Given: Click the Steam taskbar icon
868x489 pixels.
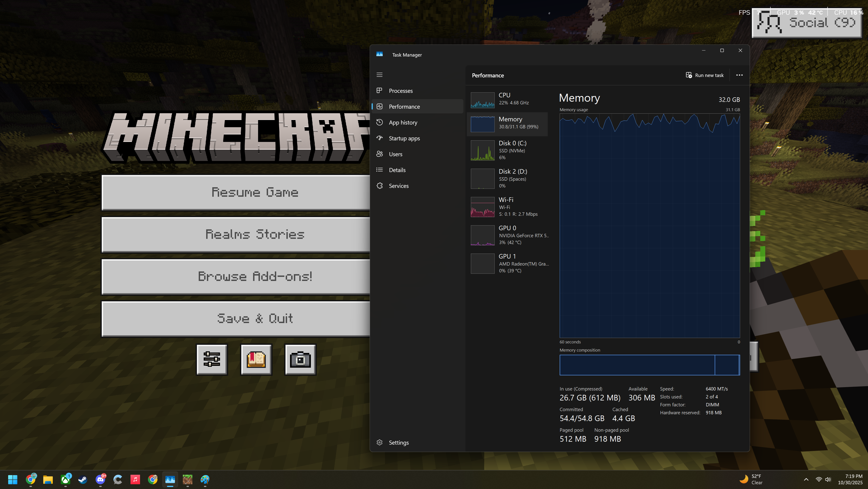Looking at the screenshot, I should tap(82, 479).
